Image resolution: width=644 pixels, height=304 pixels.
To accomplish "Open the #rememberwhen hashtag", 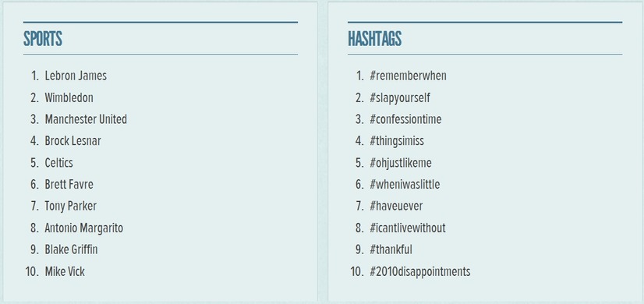I will click(x=408, y=76).
